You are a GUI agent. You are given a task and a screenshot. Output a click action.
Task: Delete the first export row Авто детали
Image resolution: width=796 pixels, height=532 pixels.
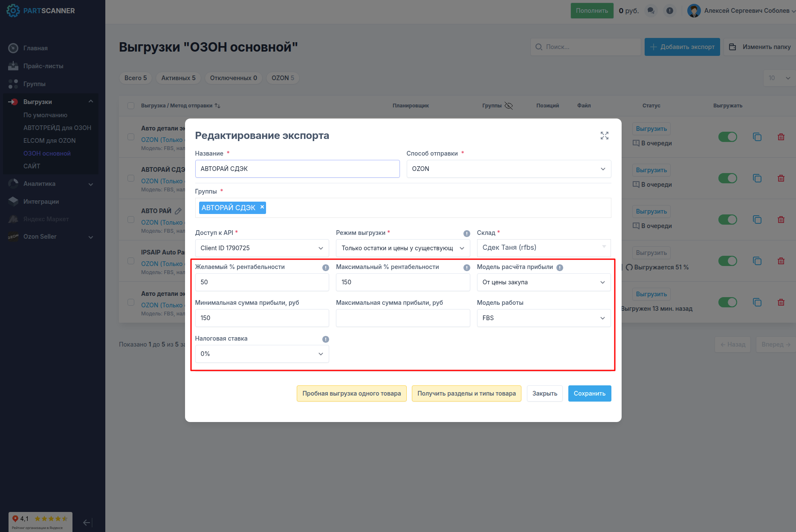(x=781, y=137)
